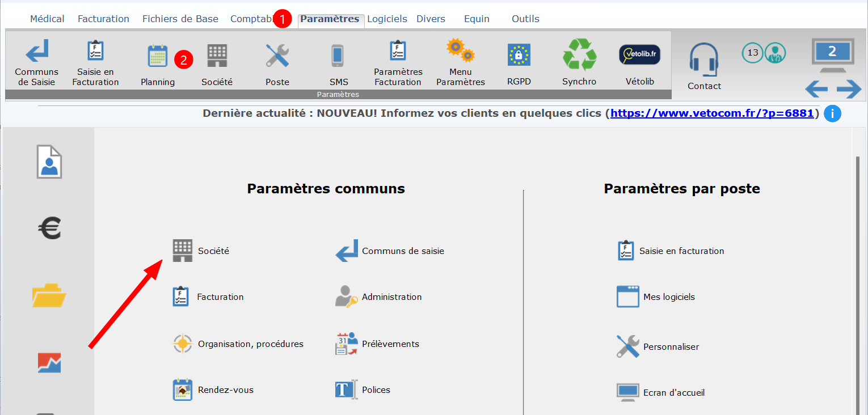868x415 pixels.
Task: Open Polices font settings
Action: click(x=363, y=389)
